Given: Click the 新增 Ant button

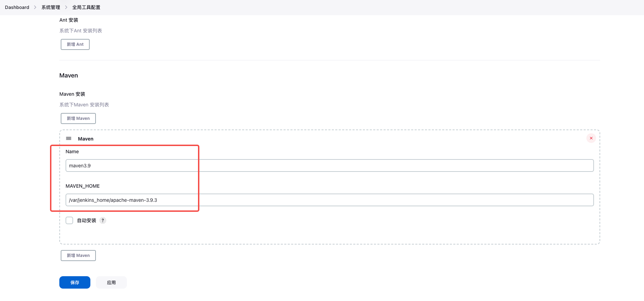Looking at the screenshot, I should (x=75, y=44).
